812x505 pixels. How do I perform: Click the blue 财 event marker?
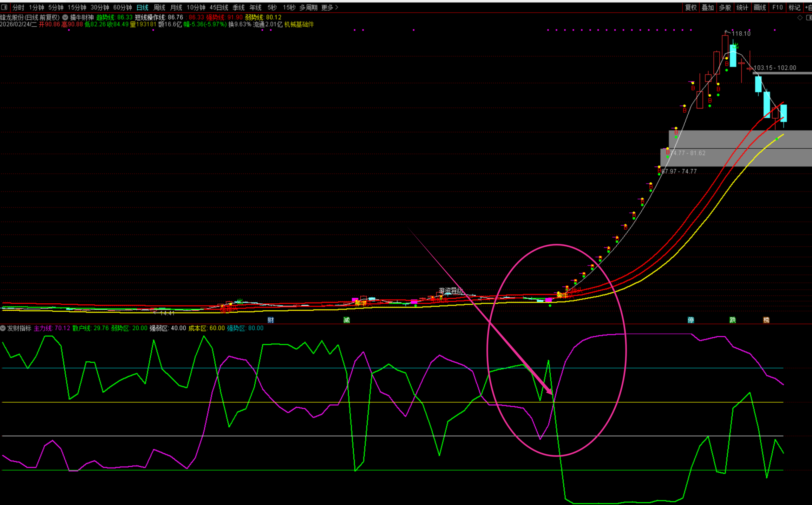coord(271,320)
